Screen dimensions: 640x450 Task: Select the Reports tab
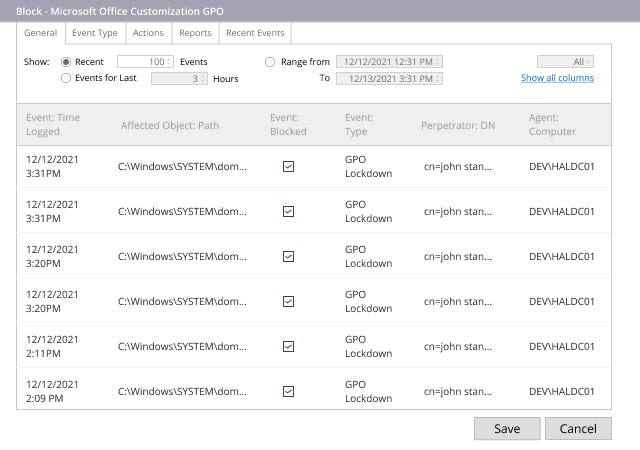(x=195, y=33)
